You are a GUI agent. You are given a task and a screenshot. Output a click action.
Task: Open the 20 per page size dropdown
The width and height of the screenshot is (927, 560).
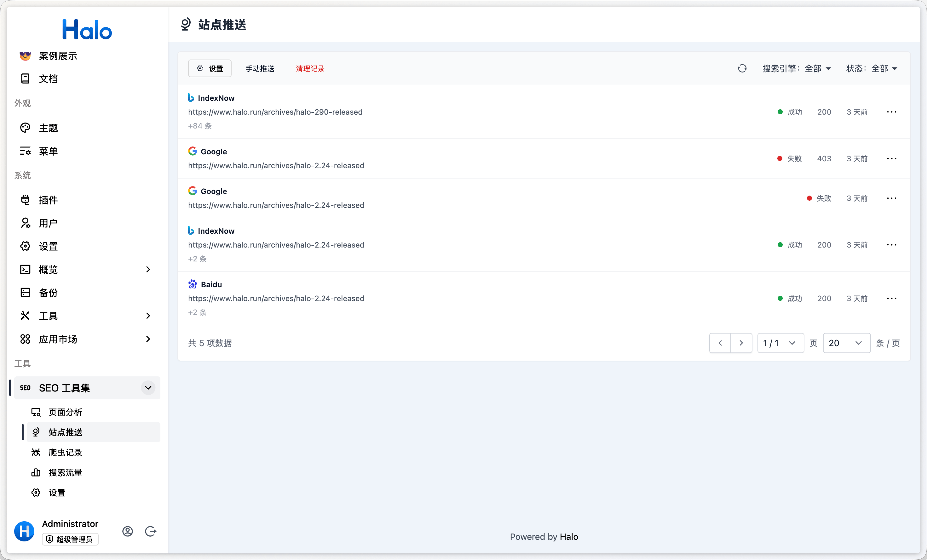click(846, 343)
